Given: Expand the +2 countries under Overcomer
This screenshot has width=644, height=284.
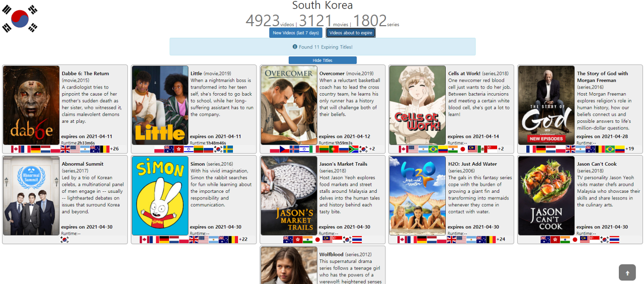Looking at the screenshot, I should pos(372,149).
